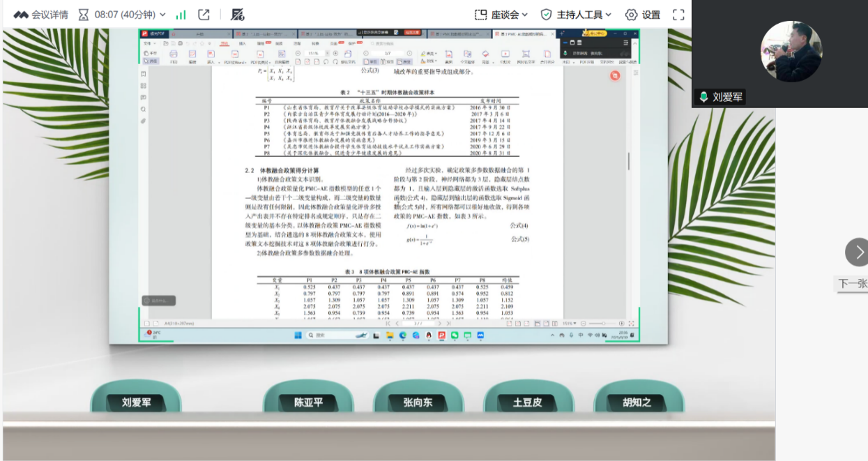The width and height of the screenshot is (868, 461).
Task: Click the 下一张 label
Action: pos(853,283)
